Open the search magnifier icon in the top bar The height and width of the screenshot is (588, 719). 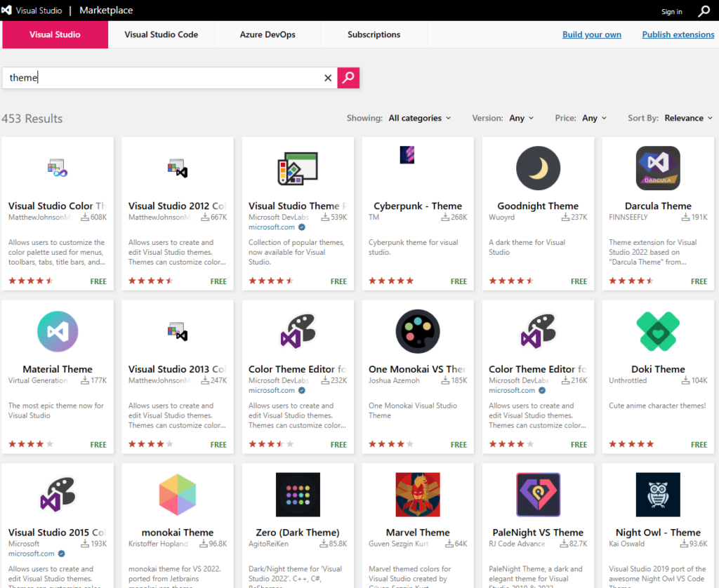click(704, 11)
